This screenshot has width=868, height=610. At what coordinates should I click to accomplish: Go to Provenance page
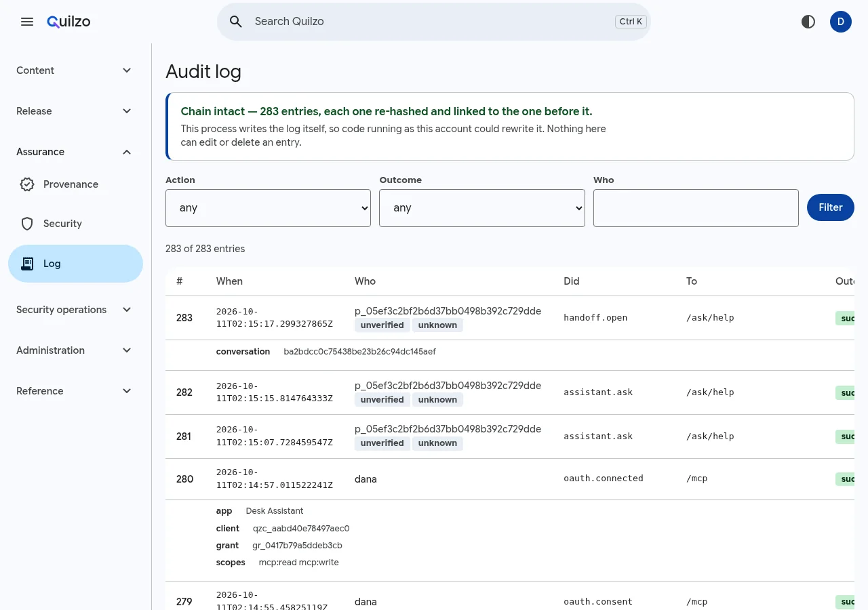[x=75, y=184]
